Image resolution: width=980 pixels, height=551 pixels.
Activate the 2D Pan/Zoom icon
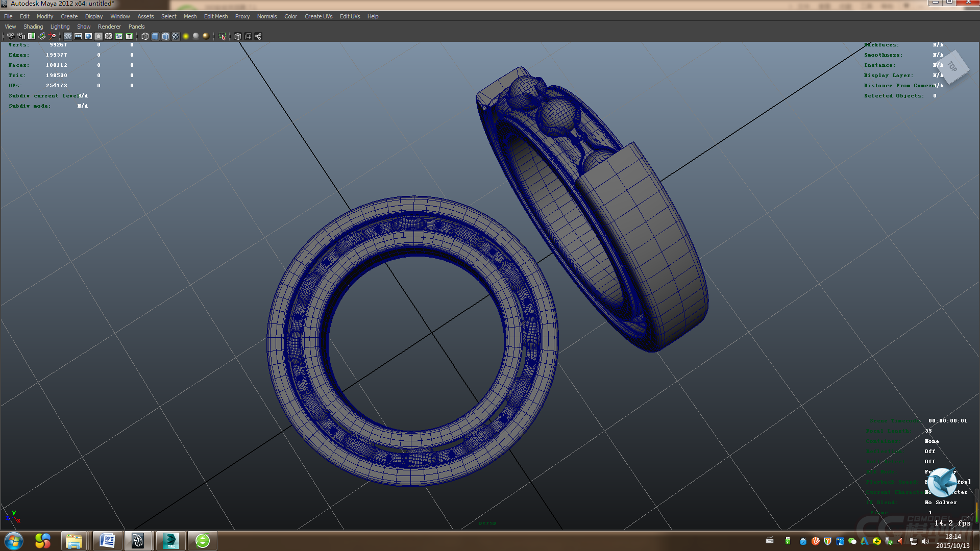(52, 36)
